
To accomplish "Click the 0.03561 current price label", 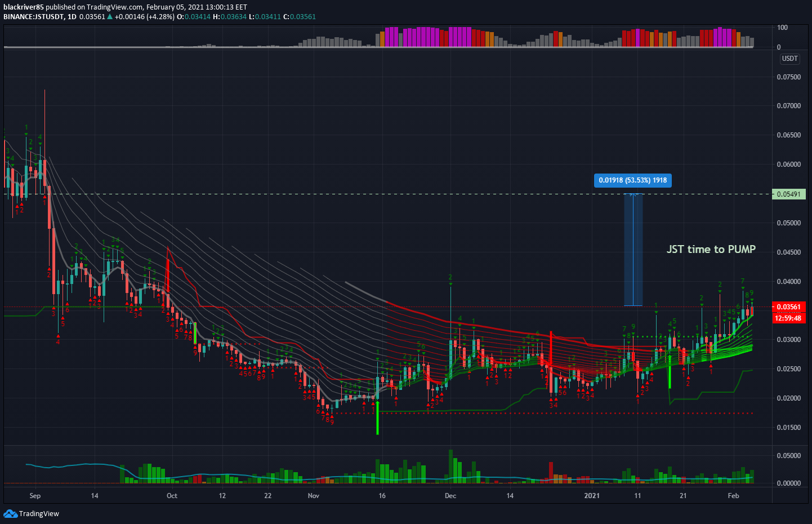I will [788, 307].
